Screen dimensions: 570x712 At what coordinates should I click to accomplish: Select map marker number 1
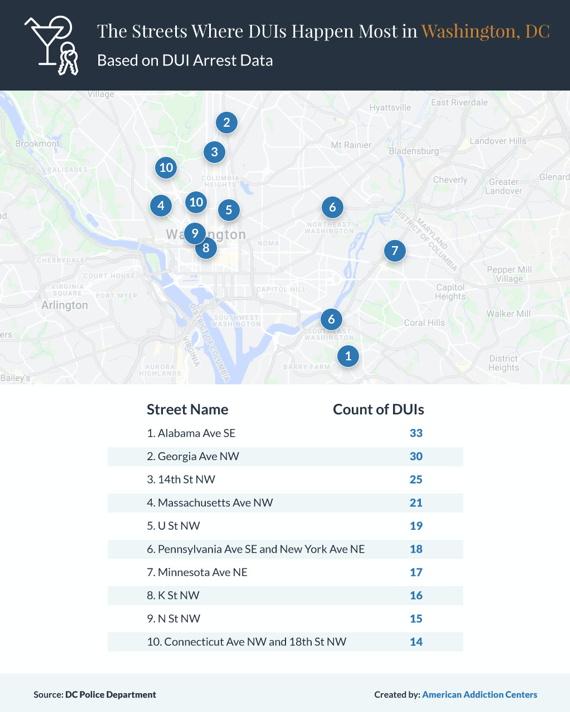click(x=348, y=356)
